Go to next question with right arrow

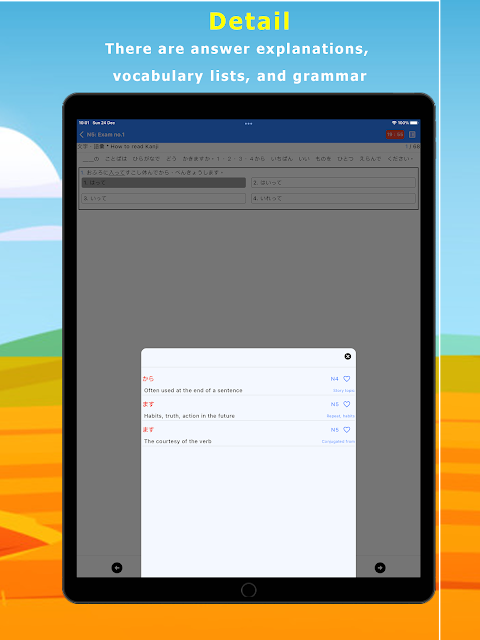380,568
